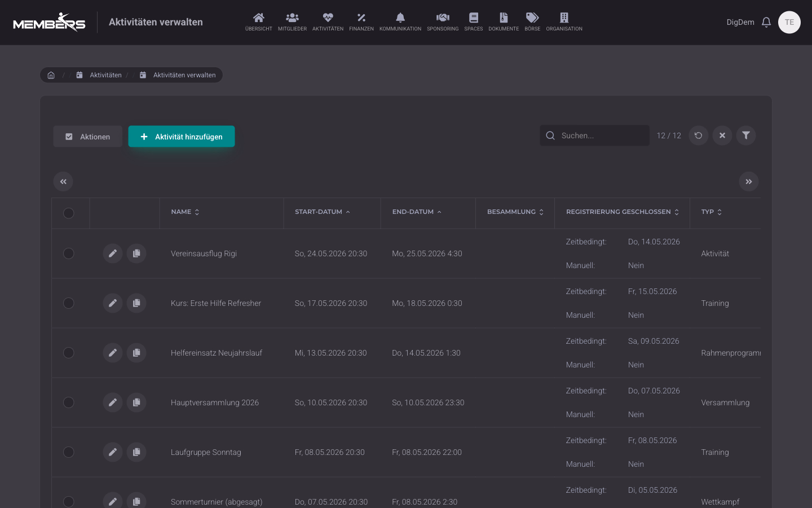Open the Kommunikation bell section
This screenshot has width=812, height=508.
click(400, 22)
